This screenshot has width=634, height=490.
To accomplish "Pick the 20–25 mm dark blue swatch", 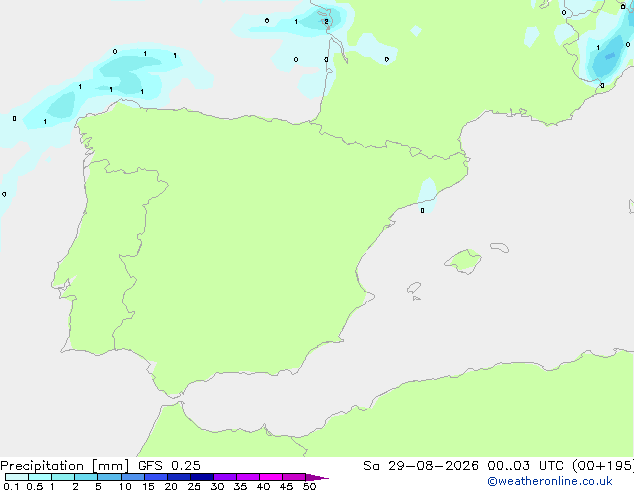I will coord(178,477).
